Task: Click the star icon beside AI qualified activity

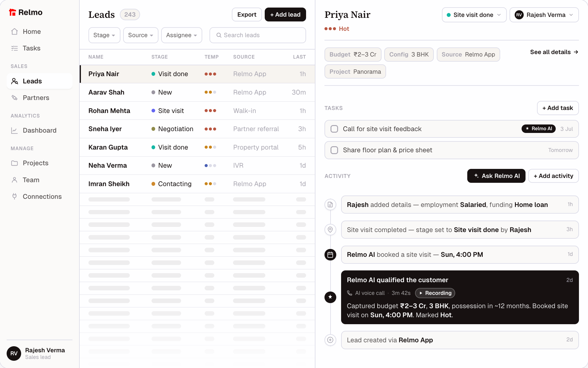Action: pos(330,297)
